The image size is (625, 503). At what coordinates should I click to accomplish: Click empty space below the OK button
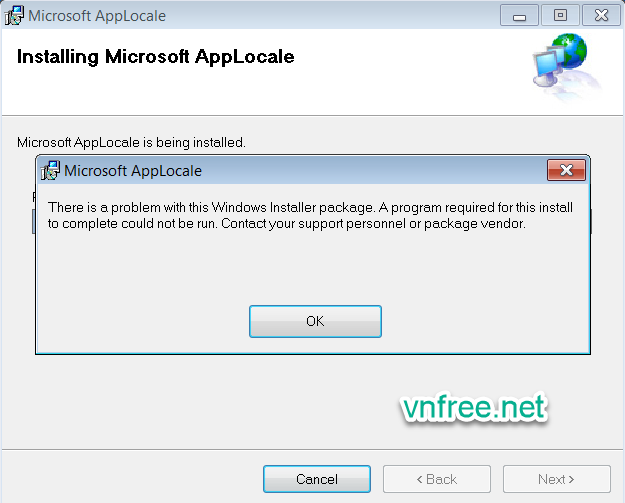tap(315, 346)
